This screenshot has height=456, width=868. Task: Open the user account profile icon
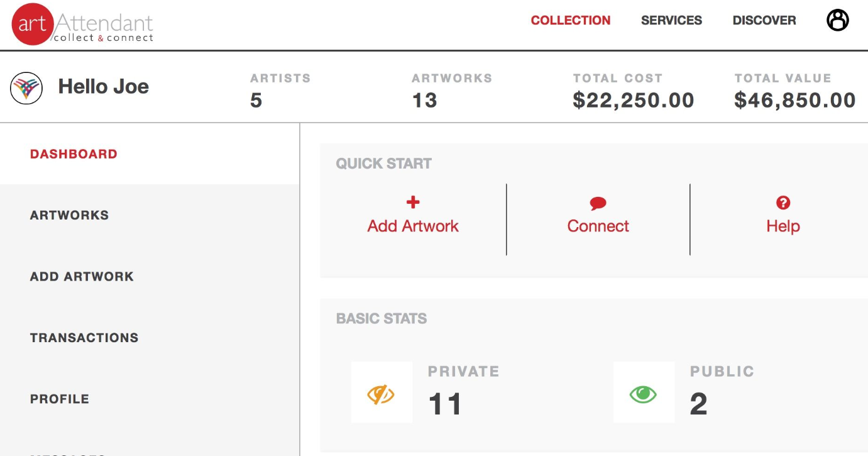pyautogui.click(x=837, y=20)
